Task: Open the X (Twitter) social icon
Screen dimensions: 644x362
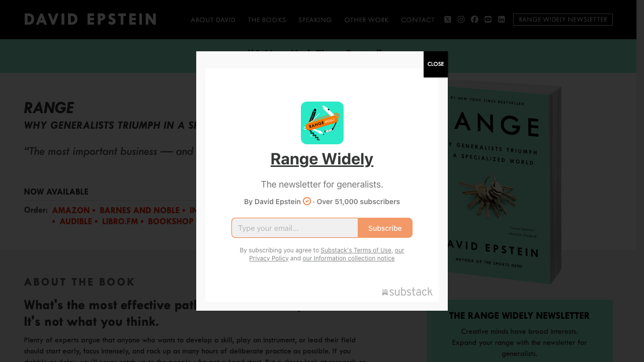Action: 448,20
